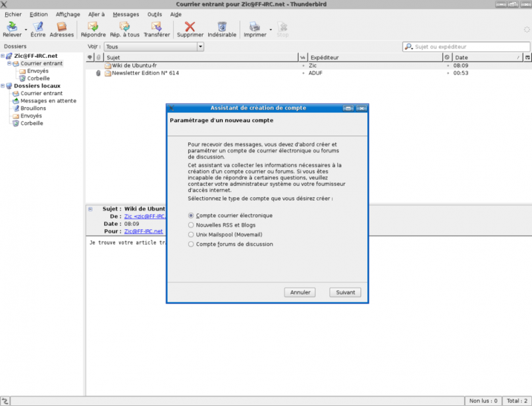Click Rép. à tous toolbar icon

[x=124, y=27]
